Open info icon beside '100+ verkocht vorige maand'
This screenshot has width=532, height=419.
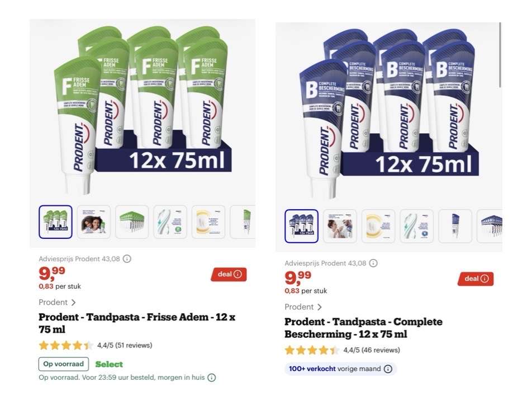(388, 369)
